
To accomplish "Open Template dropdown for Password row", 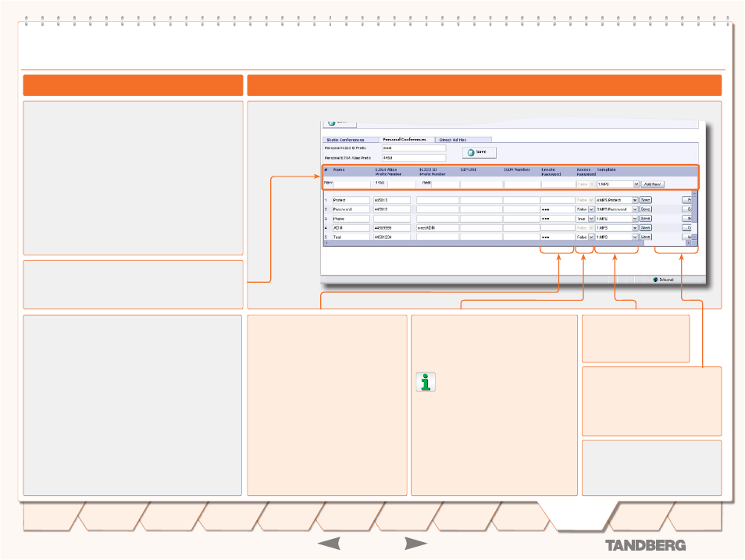I will click(616, 209).
